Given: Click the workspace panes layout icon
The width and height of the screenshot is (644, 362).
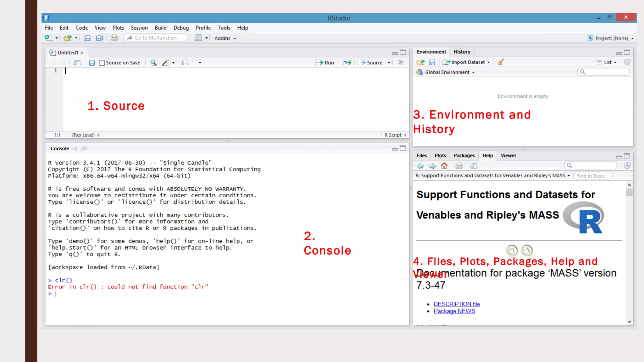Looking at the screenshot, I should tap(198, 38).
